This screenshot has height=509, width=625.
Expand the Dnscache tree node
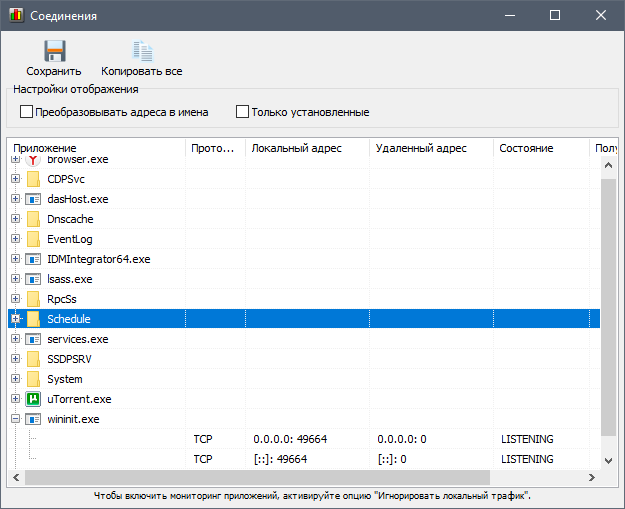(16, 218)
